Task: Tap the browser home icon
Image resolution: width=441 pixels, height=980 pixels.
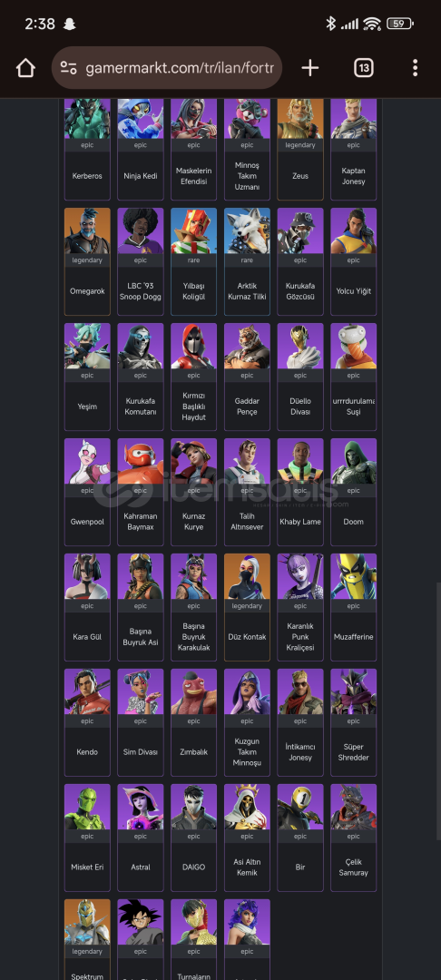Action: point(25,68)
